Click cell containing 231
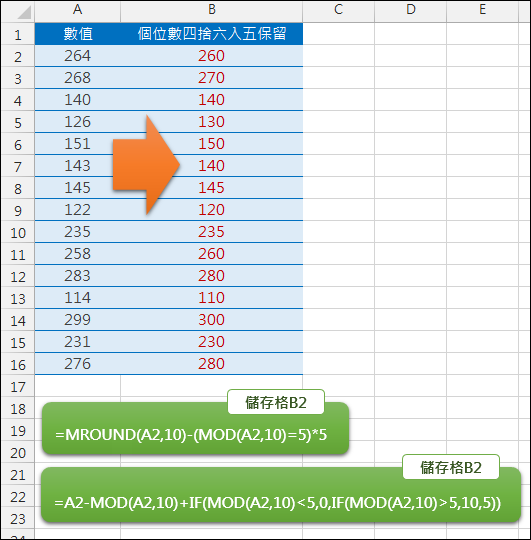 click(77, 342)
